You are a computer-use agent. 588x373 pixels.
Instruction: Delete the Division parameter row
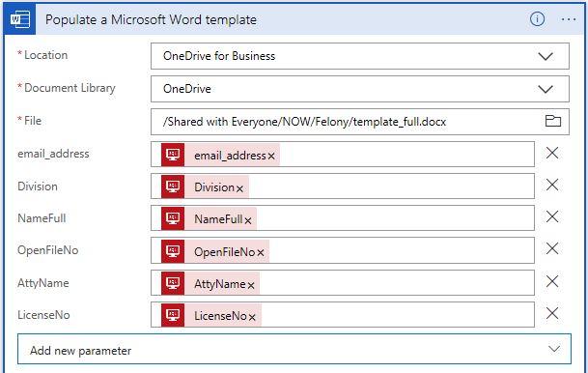click(552, 185)
